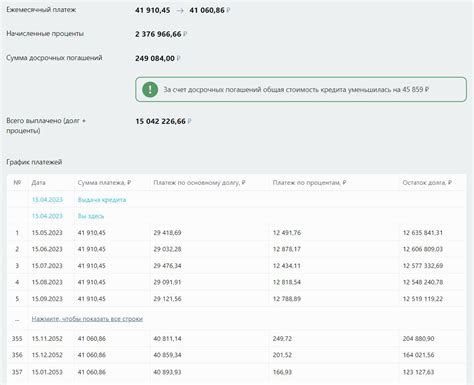Click accrued interest value 2 376 966,66
Viewport: 474px width, 385px height.
click(158, 34)
